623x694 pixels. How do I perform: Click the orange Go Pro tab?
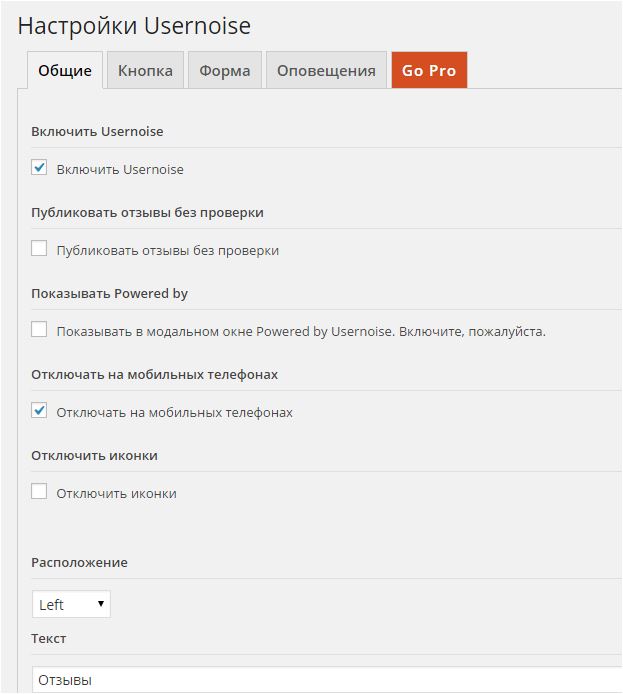428,71
